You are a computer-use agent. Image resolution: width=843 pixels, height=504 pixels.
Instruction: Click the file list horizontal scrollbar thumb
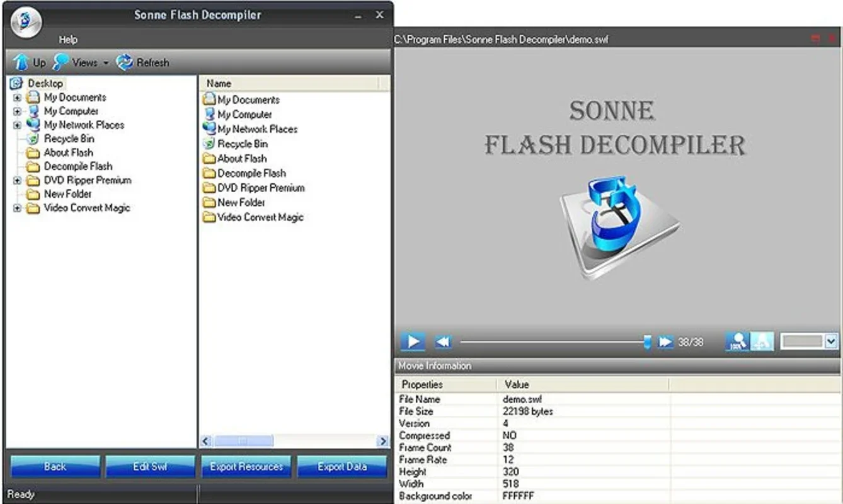(243, 441)
